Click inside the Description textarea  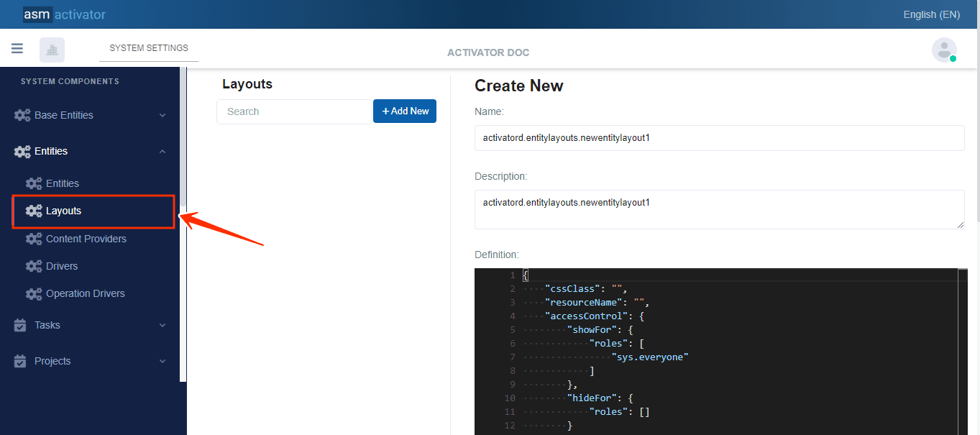(x=719, y=209)
